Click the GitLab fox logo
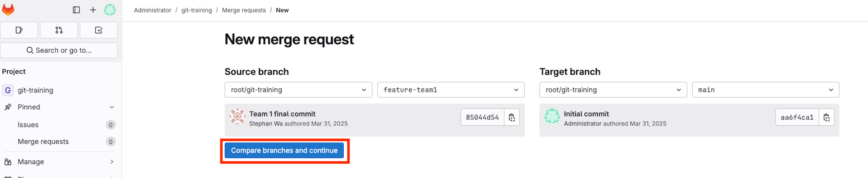This screenshot has height=178, width=868. pos(8,10)
